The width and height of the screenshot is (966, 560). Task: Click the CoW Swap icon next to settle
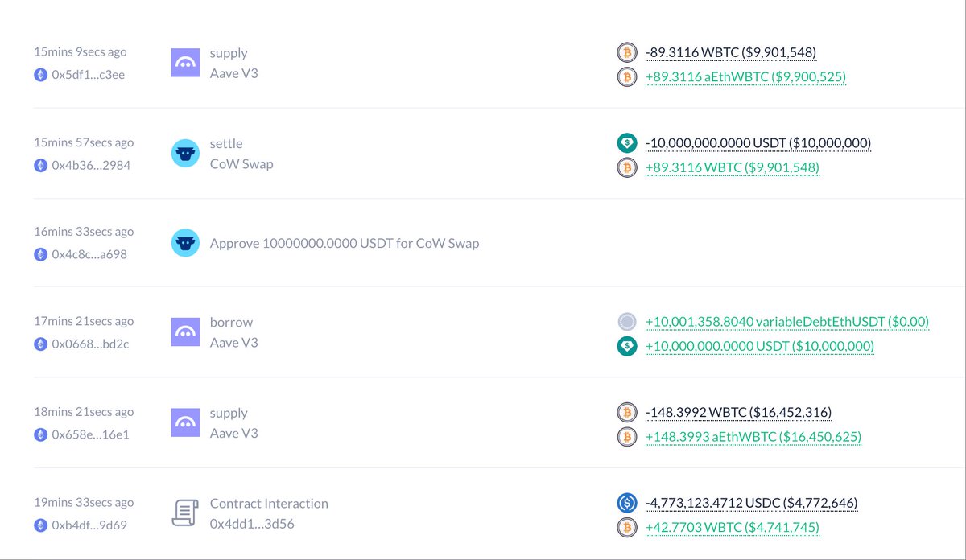(x=185, y=153)
